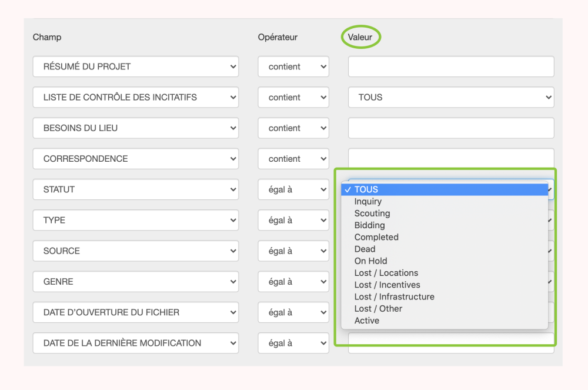Pick Bidding in the status list
This screenshot has width=588, height=390.
370,225
